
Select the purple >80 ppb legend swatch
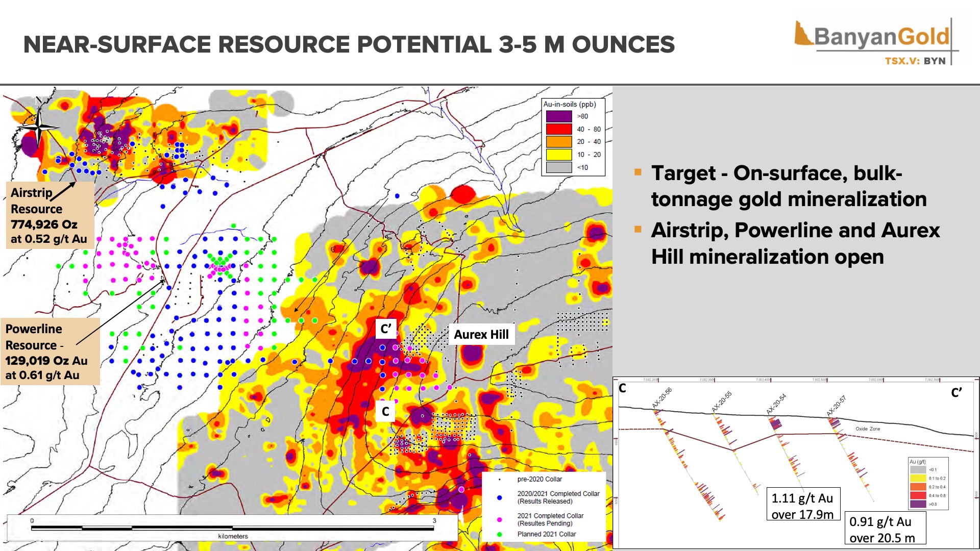(559, 116)
